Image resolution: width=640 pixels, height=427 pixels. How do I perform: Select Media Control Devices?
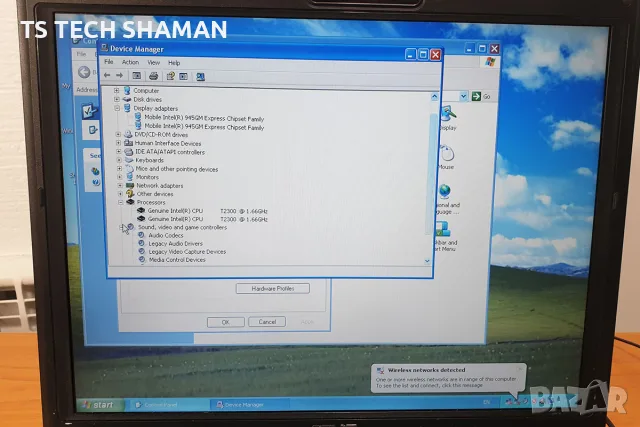coord(177,260)
